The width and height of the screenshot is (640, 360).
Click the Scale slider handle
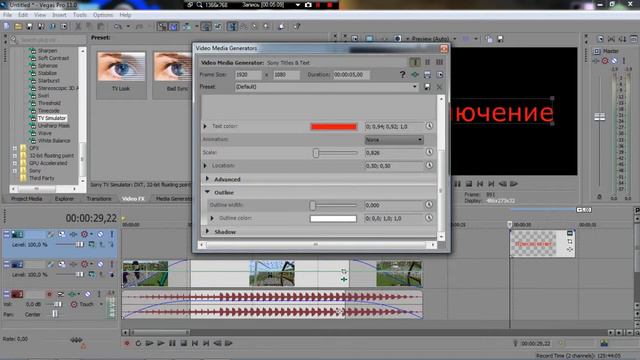[x=316, y=153]
